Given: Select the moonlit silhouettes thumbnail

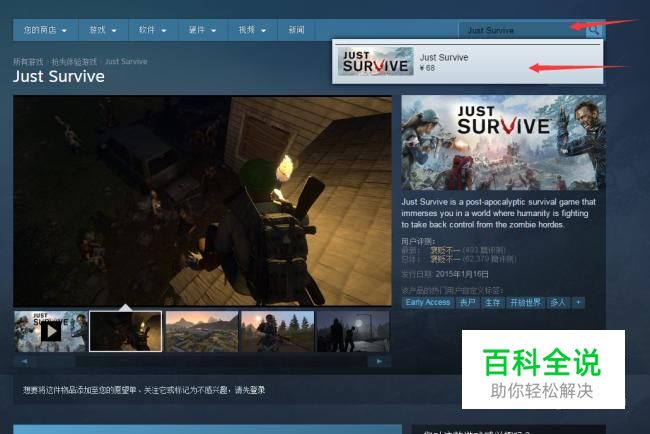Looking at the screenshot, I should tap(353, 331).
